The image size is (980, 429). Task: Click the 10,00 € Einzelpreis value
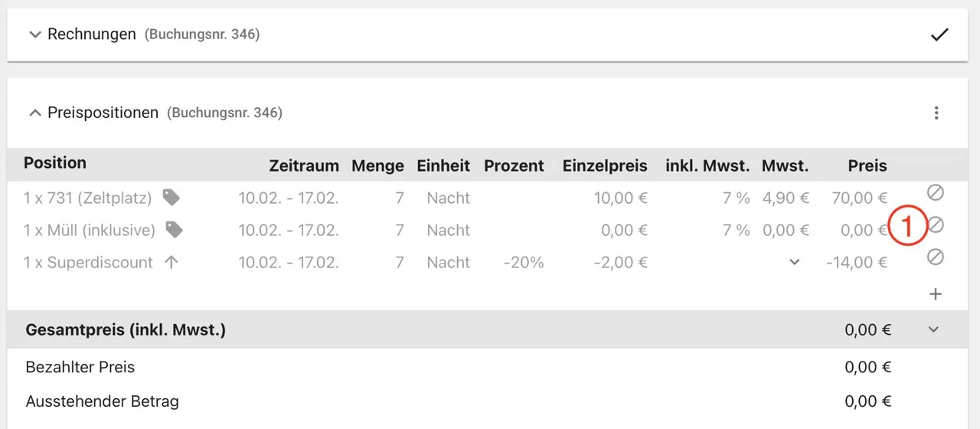coord(621,198)
